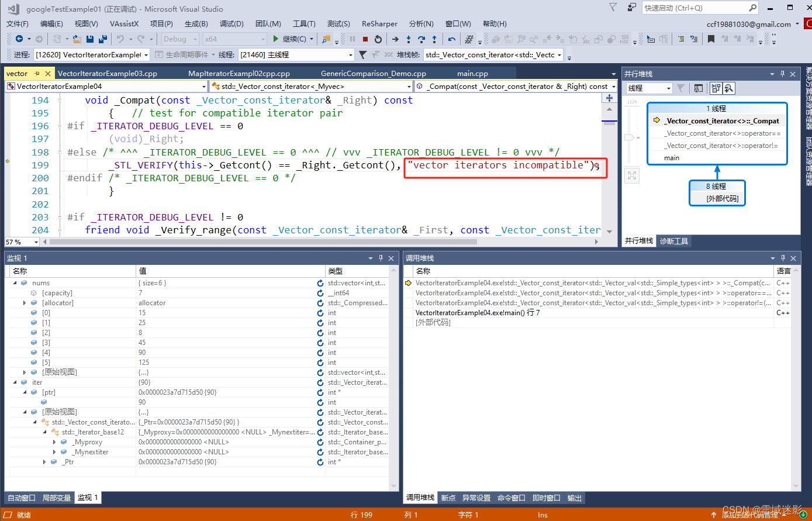Click the Open File folder icon
Screen dimensions: 812x521
(78, 39)
